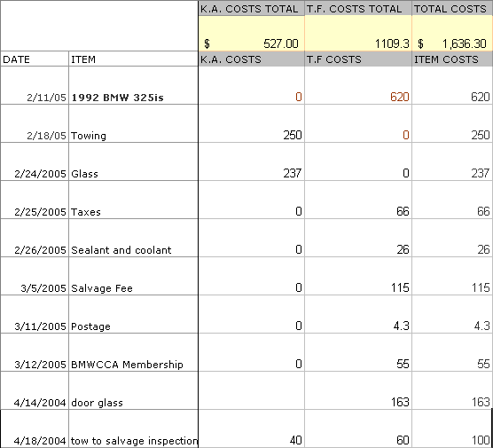Click the $1,636.30 total costs cell
493x448 pixels.
pyautogui.click(x=452, y=34)
